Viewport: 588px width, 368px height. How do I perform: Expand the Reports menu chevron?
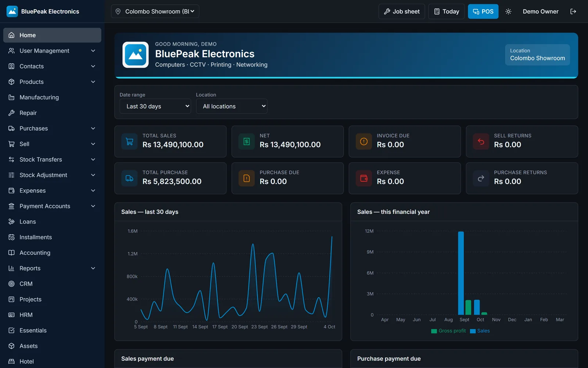coord(93,268)
